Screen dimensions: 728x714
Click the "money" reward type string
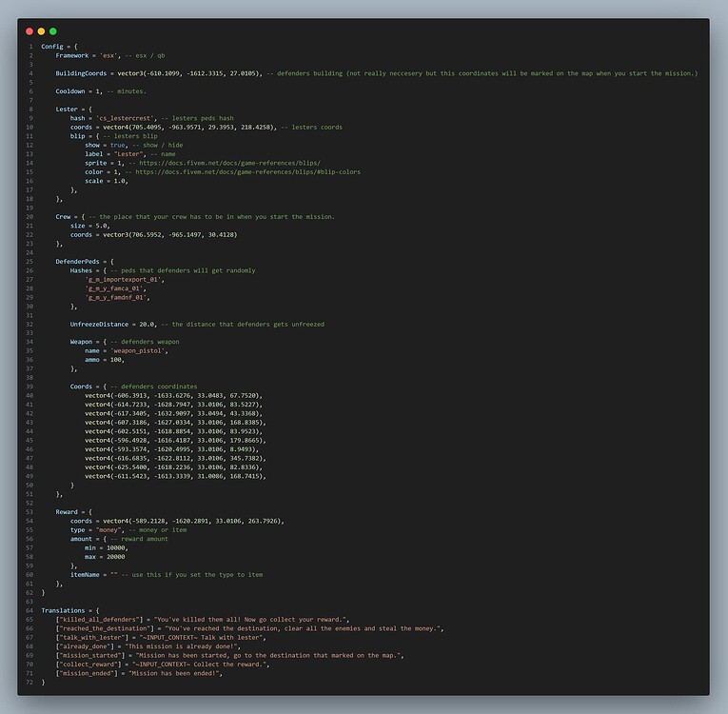click(x=108, y=530)
